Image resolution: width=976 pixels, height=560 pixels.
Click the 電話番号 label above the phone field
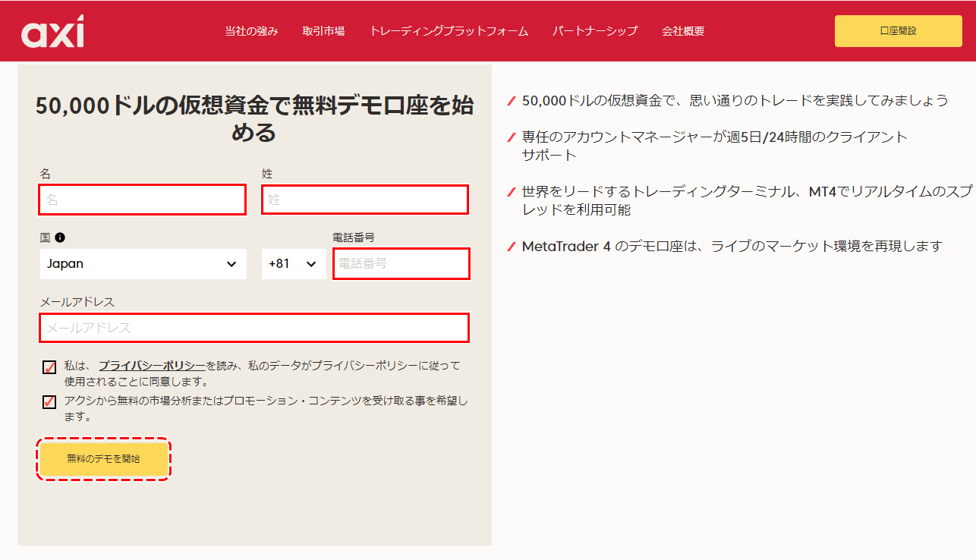pos(354,238)
